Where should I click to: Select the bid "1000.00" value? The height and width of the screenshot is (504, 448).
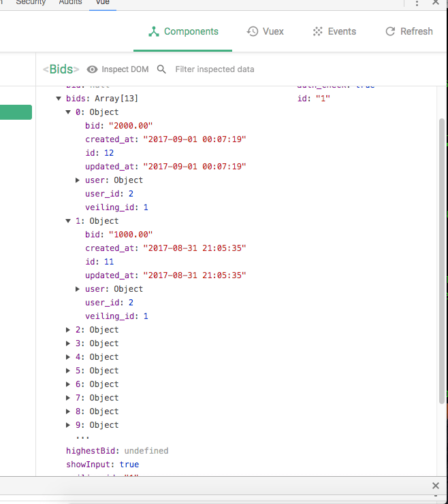131,235
